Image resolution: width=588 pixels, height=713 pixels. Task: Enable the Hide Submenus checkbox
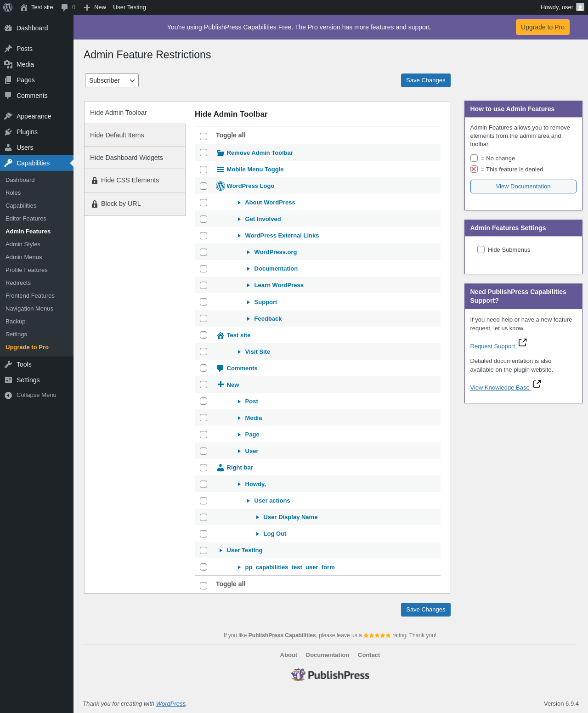481,249
